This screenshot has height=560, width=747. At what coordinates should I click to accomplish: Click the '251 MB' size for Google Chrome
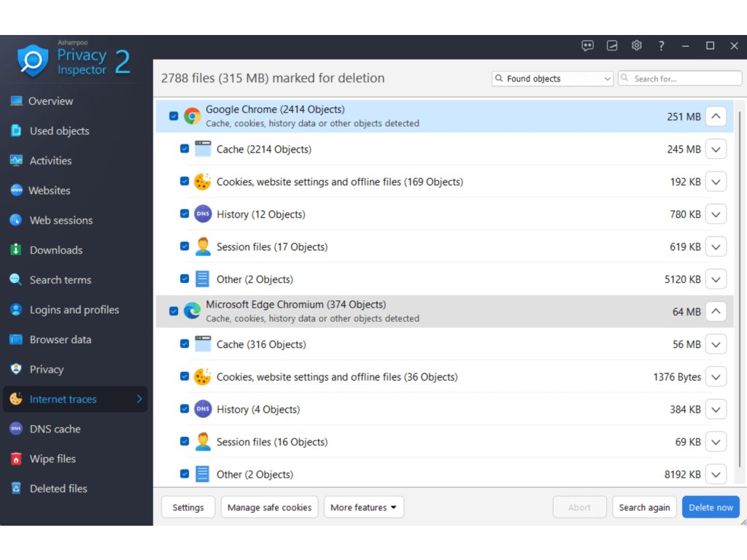[x=684, y=117]
